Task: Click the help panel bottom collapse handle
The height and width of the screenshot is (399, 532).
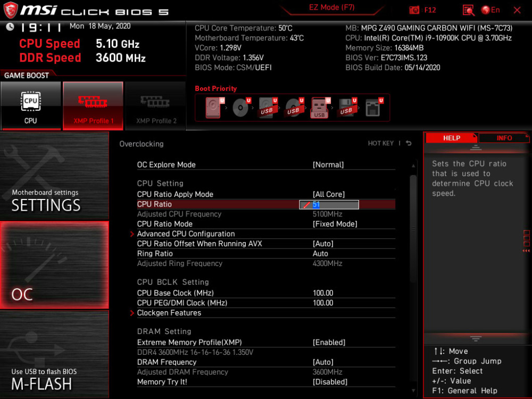Action: pyautogui.click(x=476, y=338)
